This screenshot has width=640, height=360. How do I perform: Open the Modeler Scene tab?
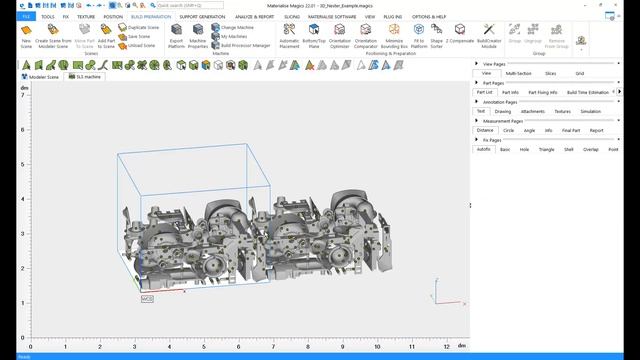click(x=40, y=77)
